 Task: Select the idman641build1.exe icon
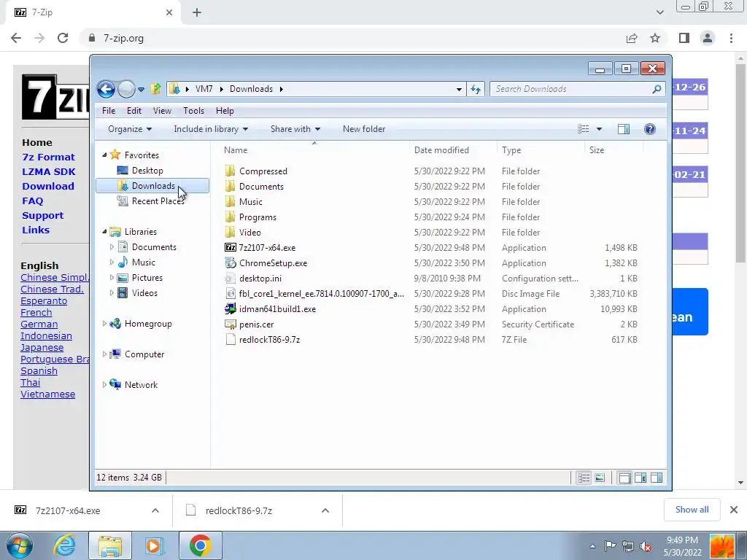click(x=230, y=309)
